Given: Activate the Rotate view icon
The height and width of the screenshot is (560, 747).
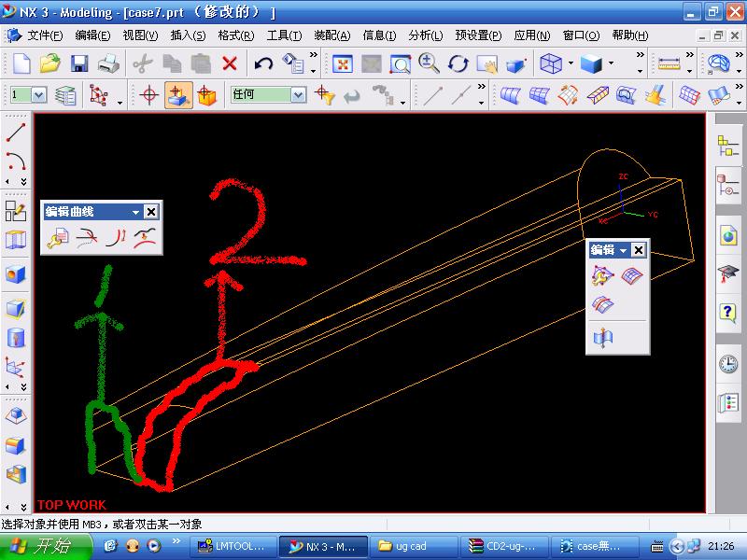Looking at the screenshot, I should [458, 63].
